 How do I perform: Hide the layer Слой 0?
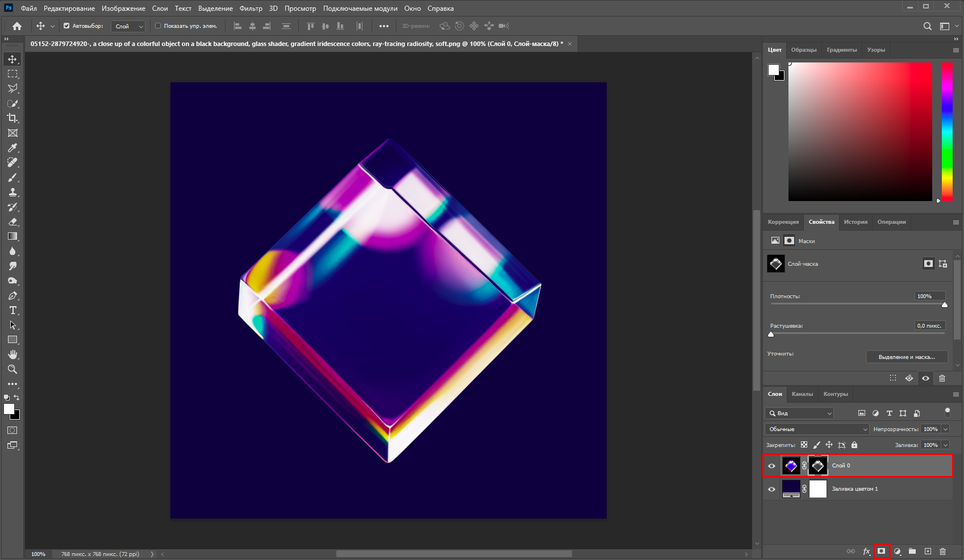pos(772,466)
